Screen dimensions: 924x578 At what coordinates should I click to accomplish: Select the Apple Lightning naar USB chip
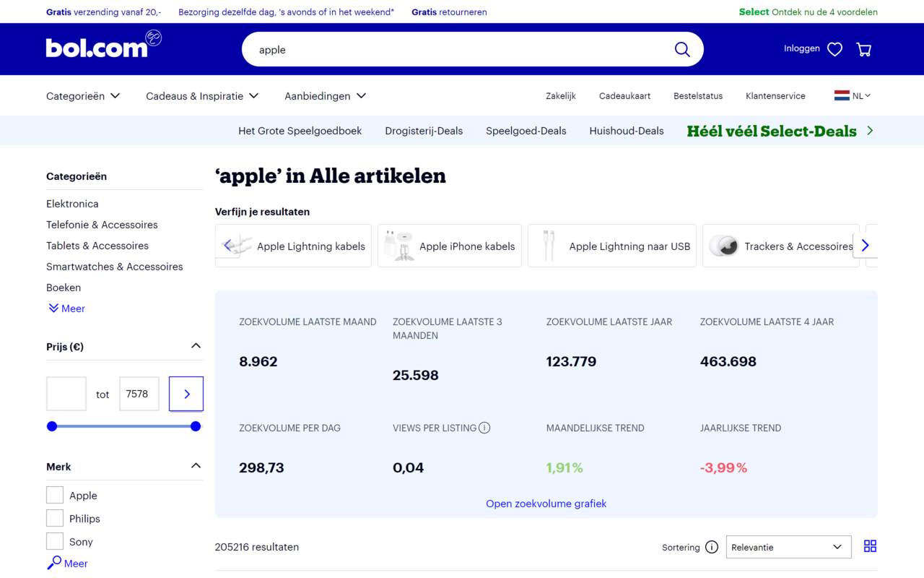612,246
